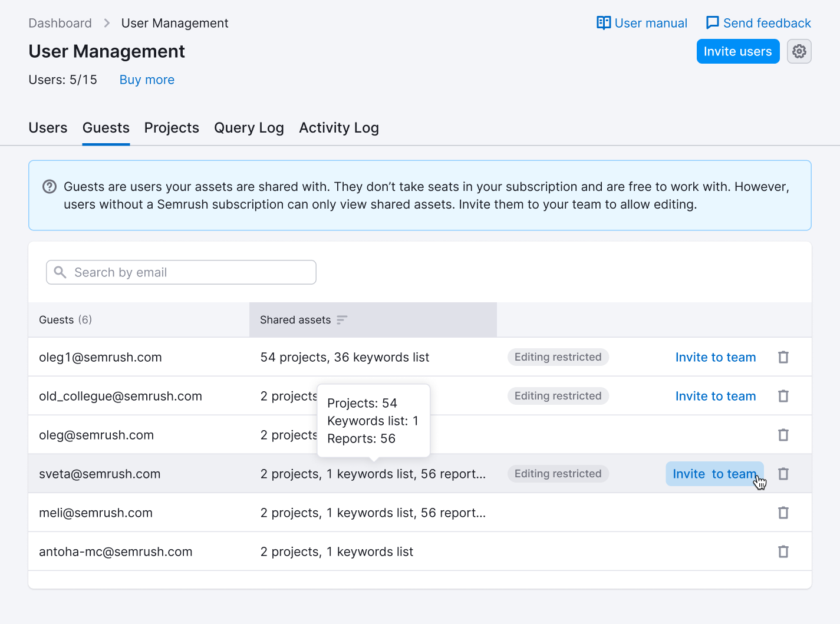This screenshot has width=840, height=624.
Task: Delete guest sveta@semrush.com with trash icon
Action: 783,474
